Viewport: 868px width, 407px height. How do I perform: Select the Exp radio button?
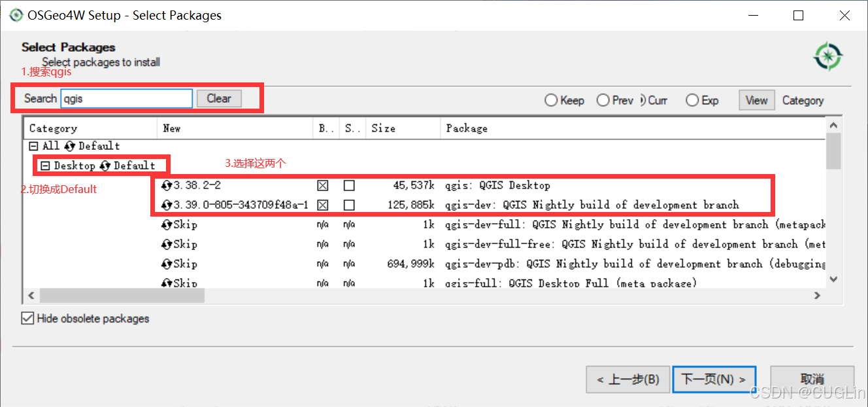tap(692, 100)
